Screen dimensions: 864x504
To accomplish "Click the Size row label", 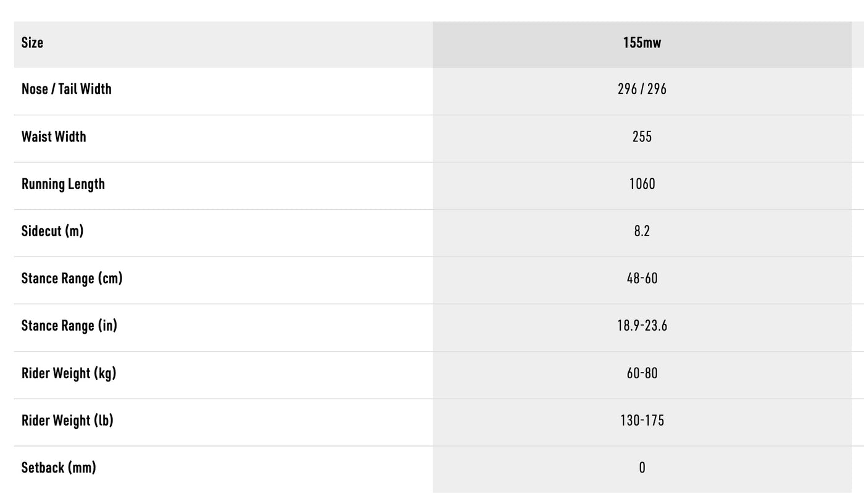I will click(32, 43).
